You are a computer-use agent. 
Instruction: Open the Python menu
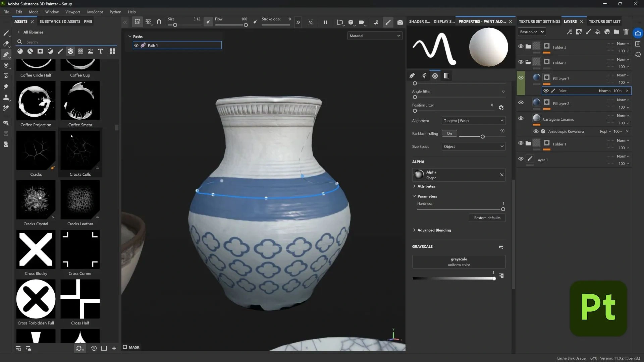[115, 12]
